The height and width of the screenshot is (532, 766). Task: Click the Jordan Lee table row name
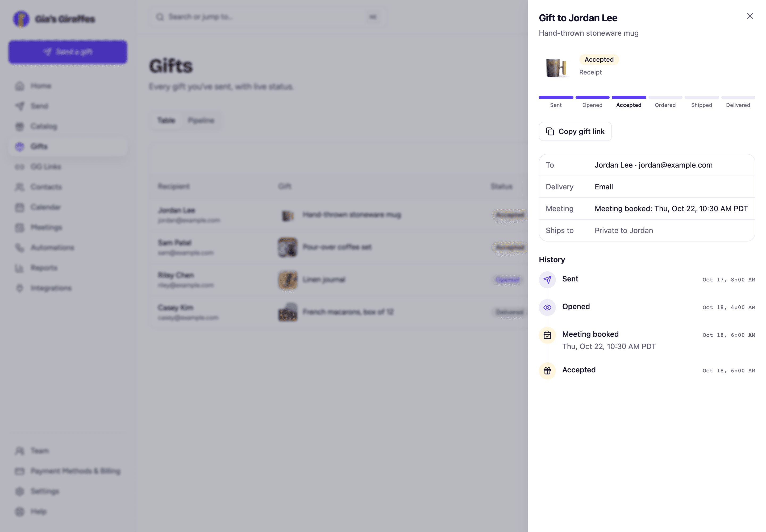[x=176, y=210]
